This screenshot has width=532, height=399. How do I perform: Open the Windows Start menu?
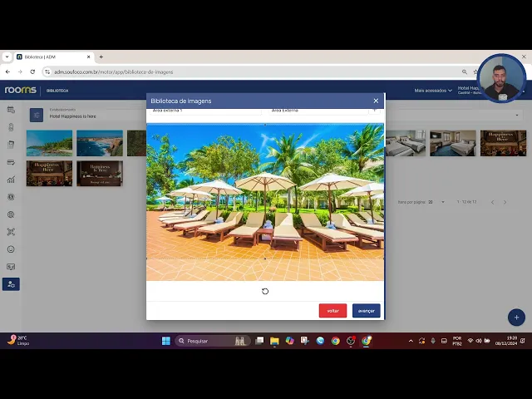point(166,341)
